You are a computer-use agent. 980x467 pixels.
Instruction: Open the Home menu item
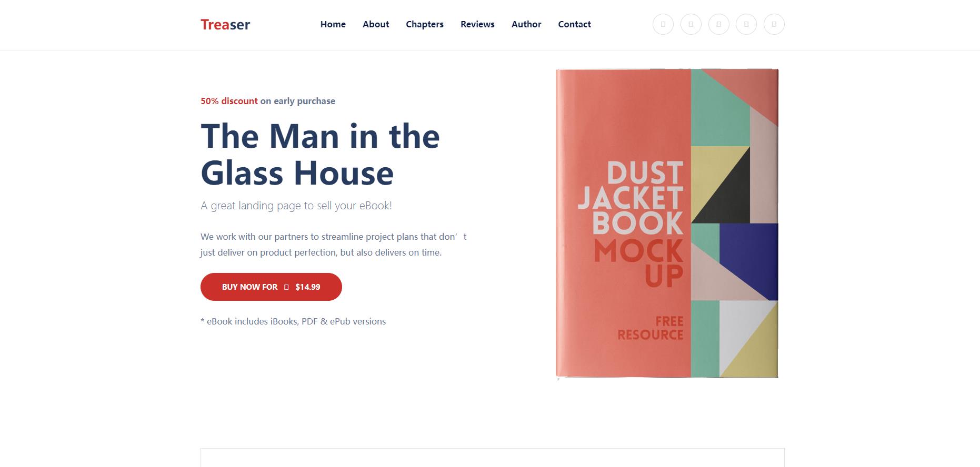coord(333,24)
